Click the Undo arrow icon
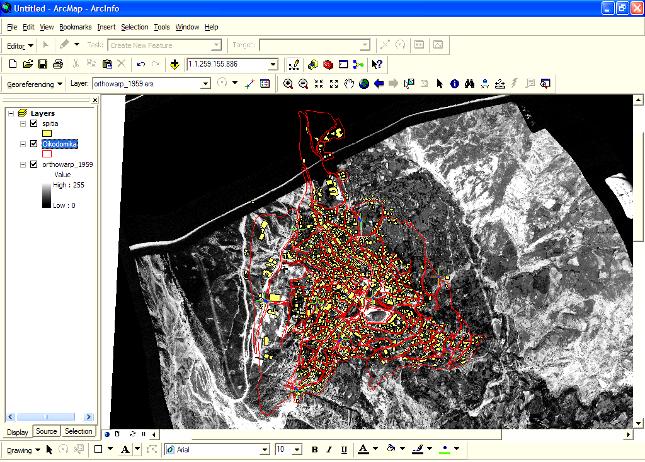The image size is (645, 462). click(141, 64)
